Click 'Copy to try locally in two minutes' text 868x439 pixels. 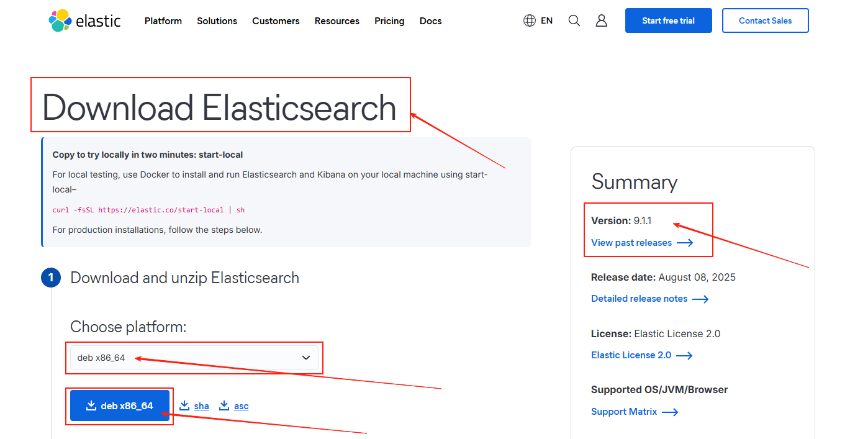pos(148,155)
